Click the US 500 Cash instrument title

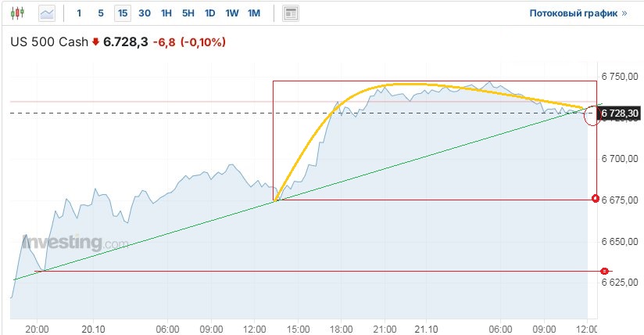click(48, 42)
